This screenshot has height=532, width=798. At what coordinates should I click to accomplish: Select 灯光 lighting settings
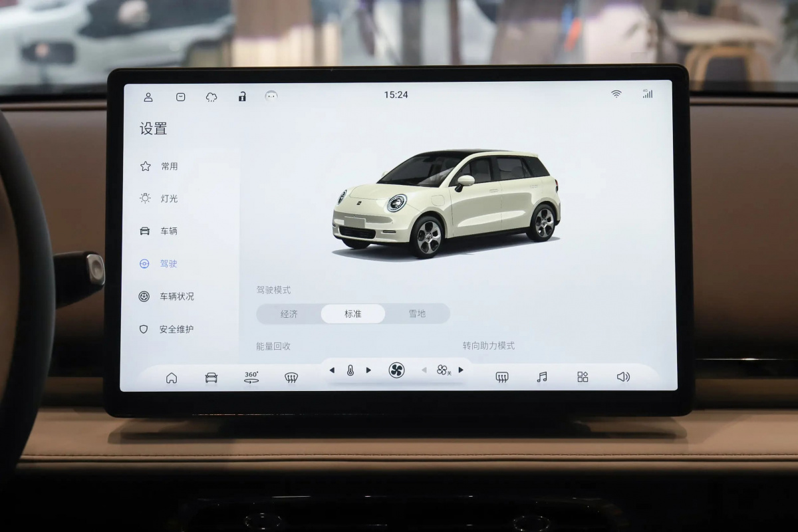coord(169,199)
